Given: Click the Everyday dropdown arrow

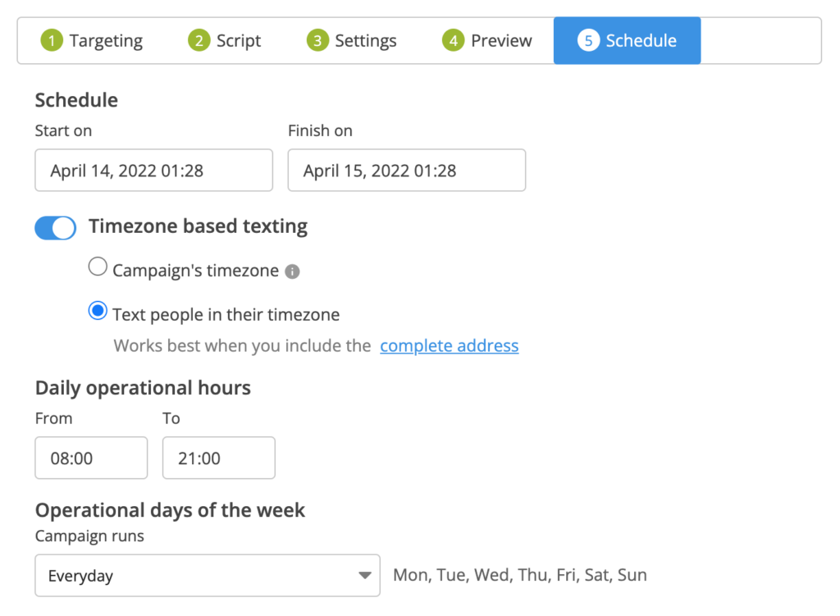Looking at the screenshot, I should (x=365, y=575).
